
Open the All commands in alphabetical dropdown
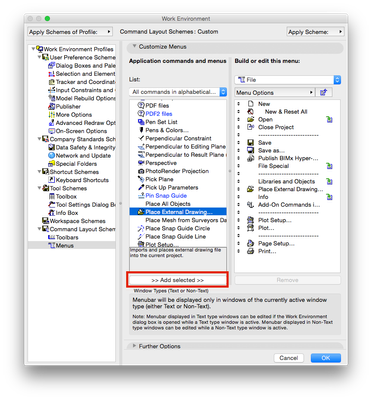coord(178,92)
